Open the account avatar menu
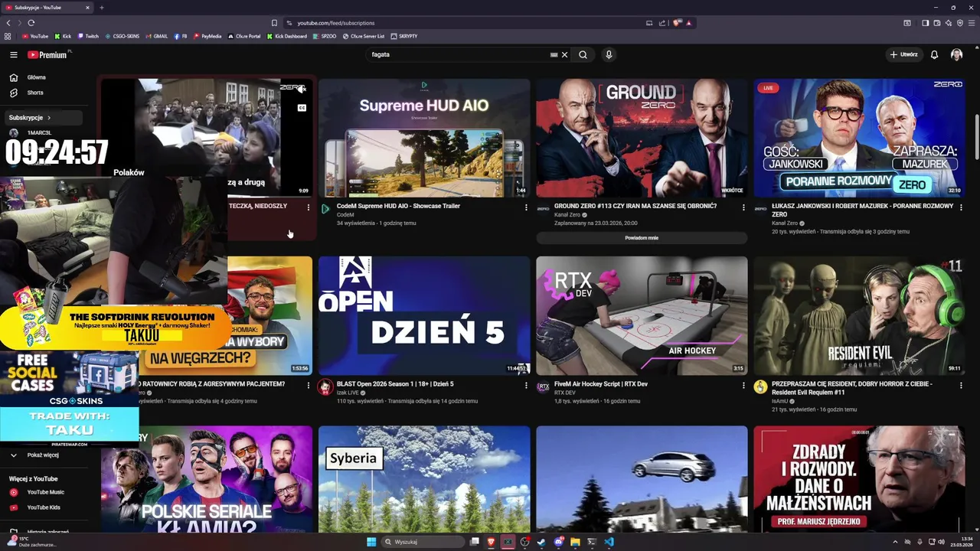The image size is (980, 551). click(x=956, y=54)
